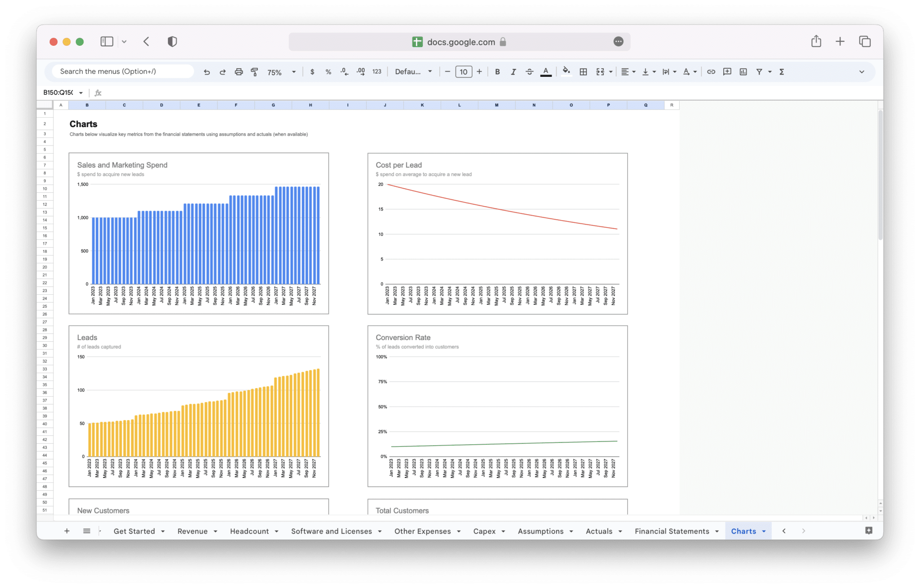Open Safari Share button

click(816, 41)
